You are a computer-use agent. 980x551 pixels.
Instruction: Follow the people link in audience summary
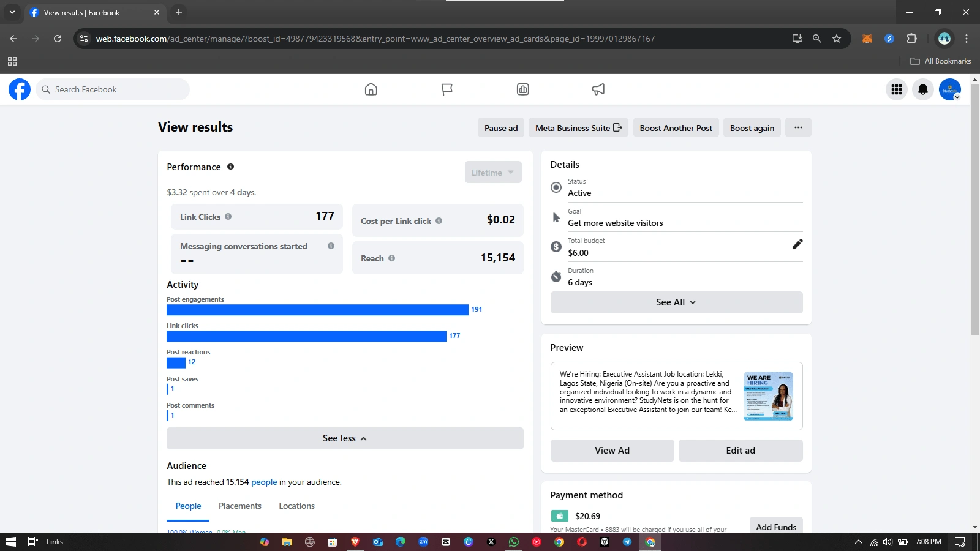pyautogui.click(x=264, y=482)
